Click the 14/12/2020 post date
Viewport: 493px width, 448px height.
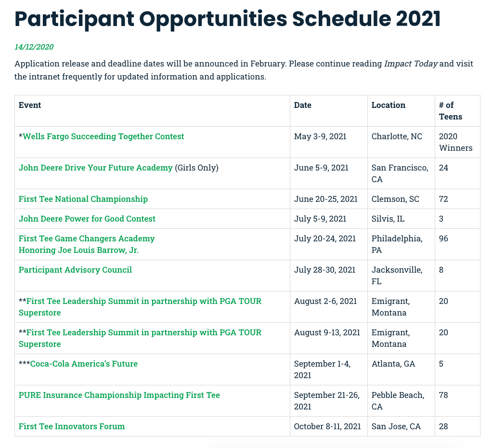[x=34, y=47]
